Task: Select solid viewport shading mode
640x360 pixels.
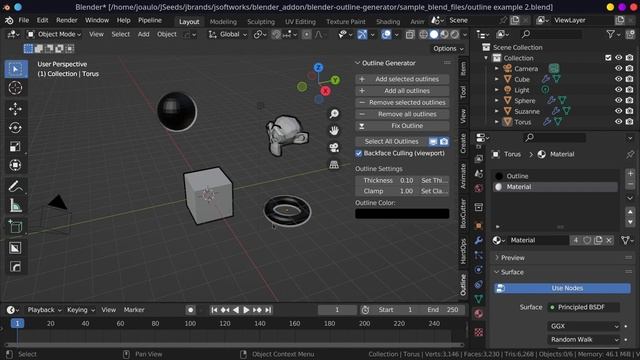Action: [434, 35]
